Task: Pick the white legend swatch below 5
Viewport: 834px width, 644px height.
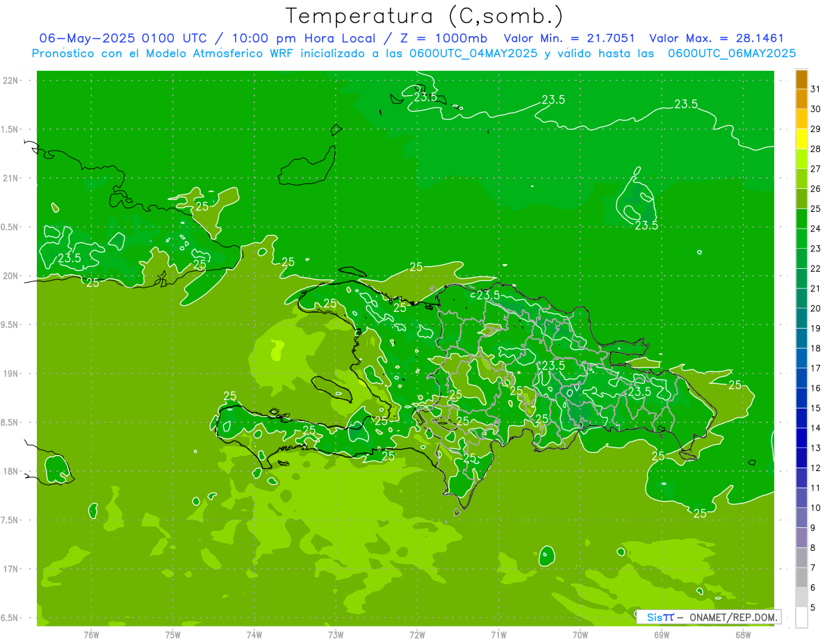Action: (x=801, y=618)
